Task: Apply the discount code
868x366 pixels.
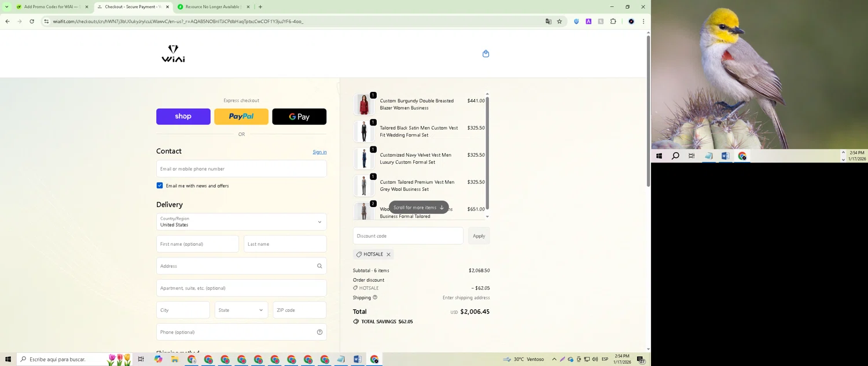Action: coord(479,236)
